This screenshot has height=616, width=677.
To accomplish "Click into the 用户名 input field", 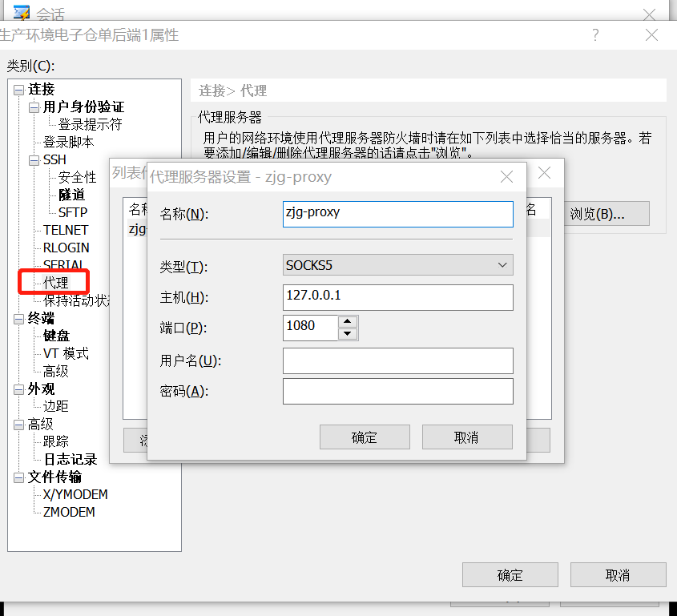I will (x=397, y=360).
